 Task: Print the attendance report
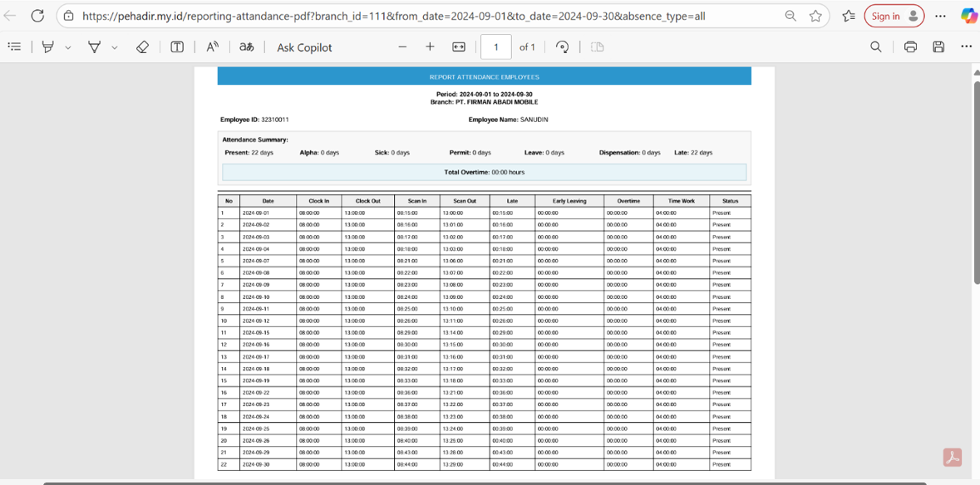click(910, 47)
